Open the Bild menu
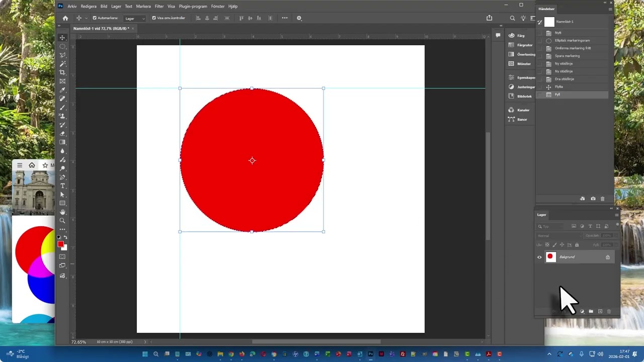Viewport: 644px width, 362px height. pos(104,7)
